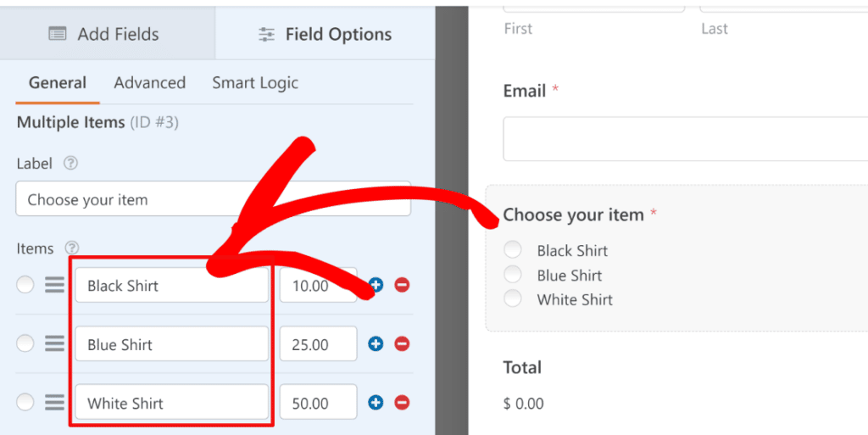Open the Add Fields tab

104,35
